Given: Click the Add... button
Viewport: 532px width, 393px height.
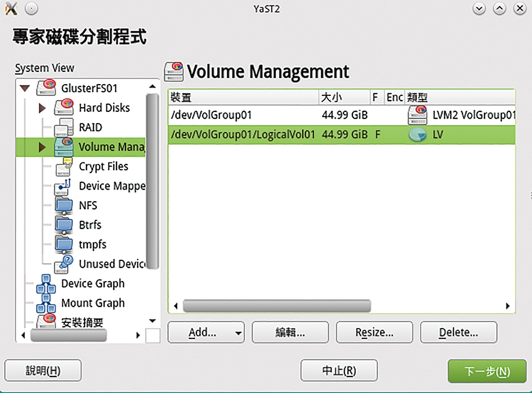Looking at the screenshot, I should click(x=206, y=332).
